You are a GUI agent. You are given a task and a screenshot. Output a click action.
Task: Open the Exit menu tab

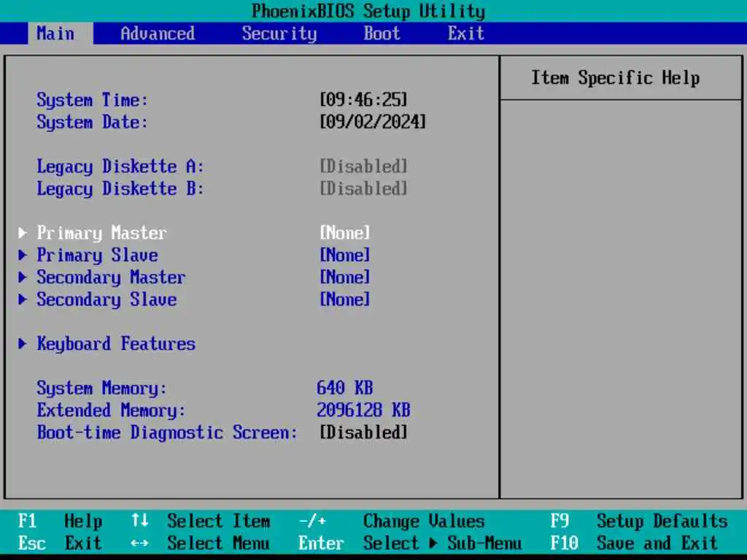click(x=465, y=34)
